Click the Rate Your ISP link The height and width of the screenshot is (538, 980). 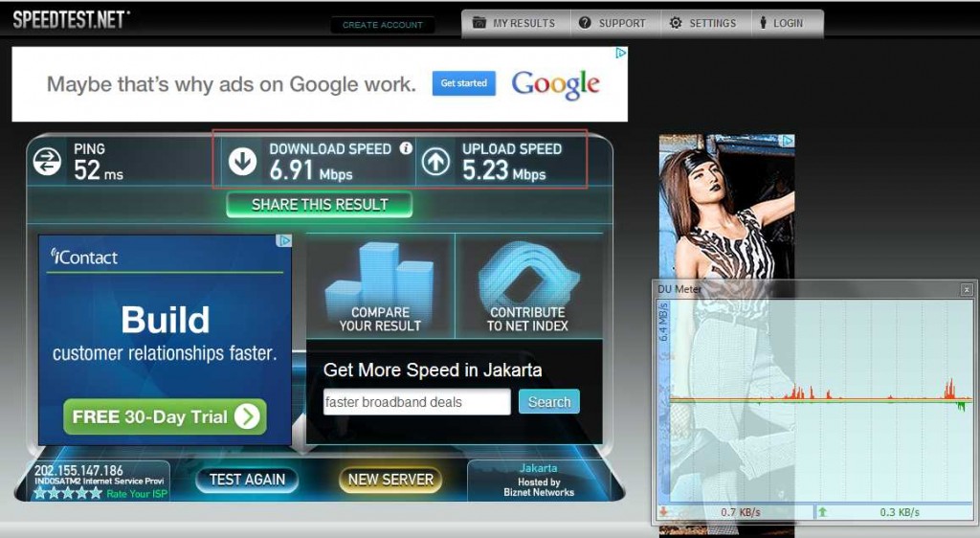[137, 494]
